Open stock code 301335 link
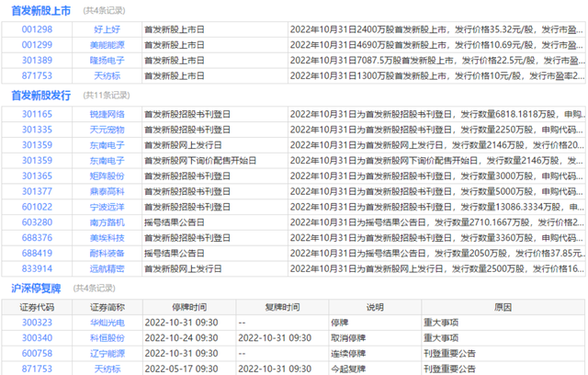Screen dimensions: 588x375 click(37, 130)
